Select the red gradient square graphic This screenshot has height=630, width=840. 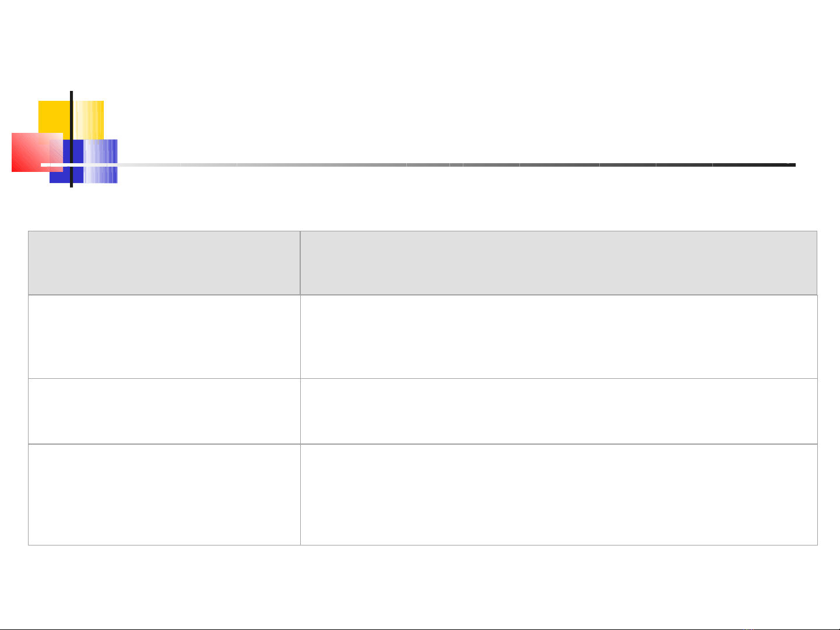click(37, 152)
